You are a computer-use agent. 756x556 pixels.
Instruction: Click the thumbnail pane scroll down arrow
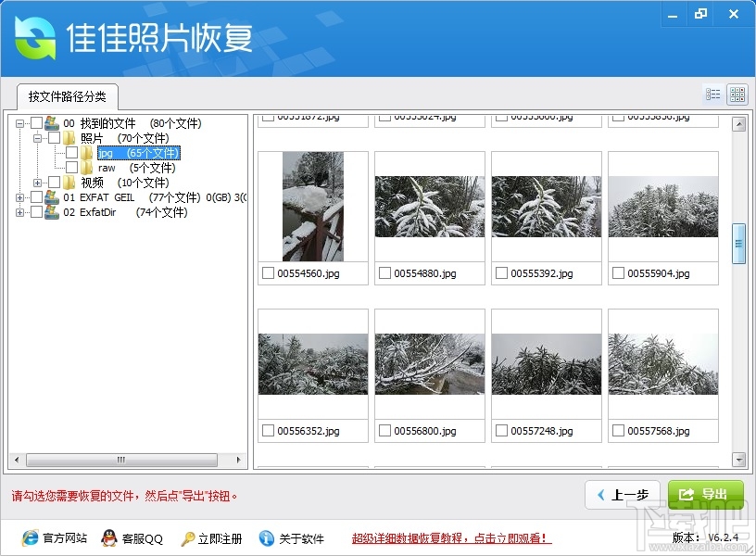[x=738, y=460]
